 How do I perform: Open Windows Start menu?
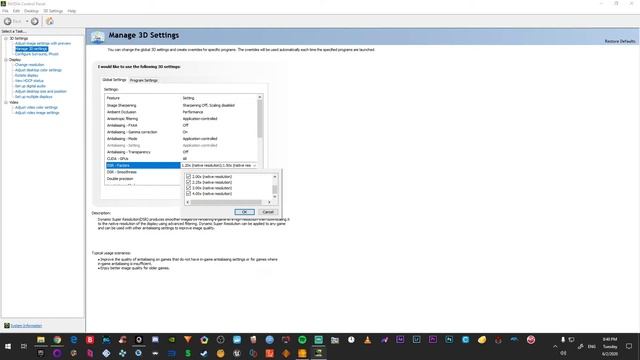click(x=8, y=347)
